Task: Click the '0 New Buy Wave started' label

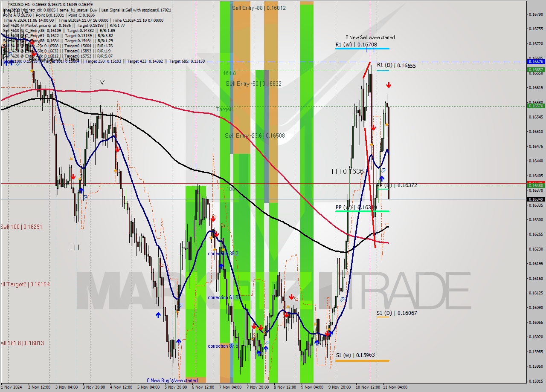Action: coord(172,380)
